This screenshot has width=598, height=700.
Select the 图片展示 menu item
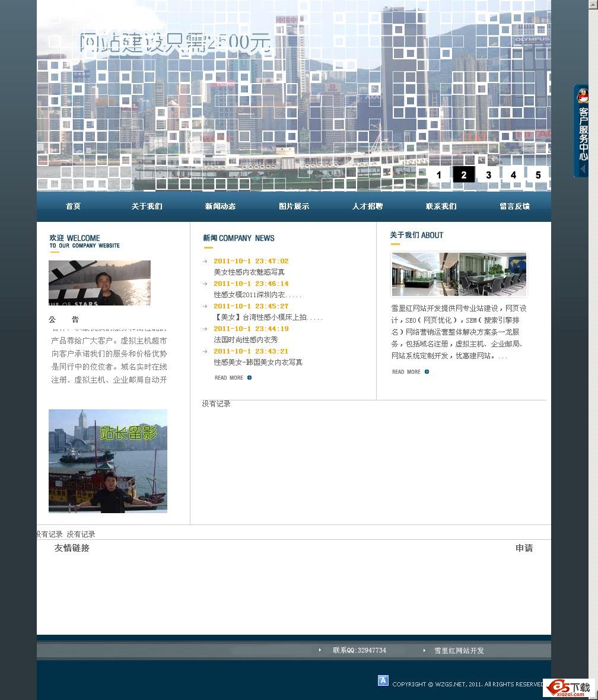tap(294, 206)
